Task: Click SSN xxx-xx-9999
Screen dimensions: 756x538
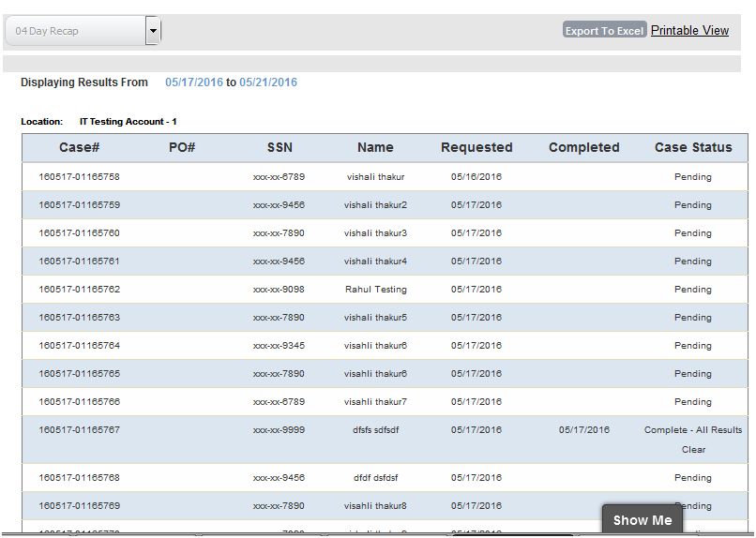Action: [x=279, y=429]
